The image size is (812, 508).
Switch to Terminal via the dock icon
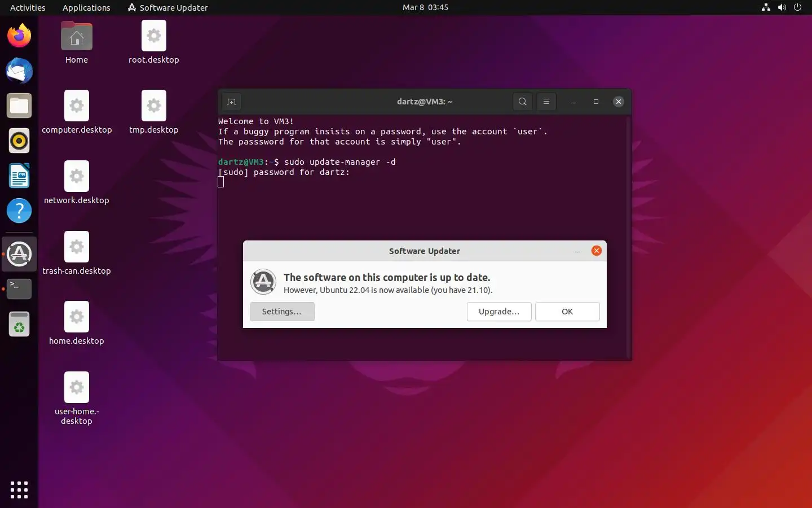tap(19, 288)
